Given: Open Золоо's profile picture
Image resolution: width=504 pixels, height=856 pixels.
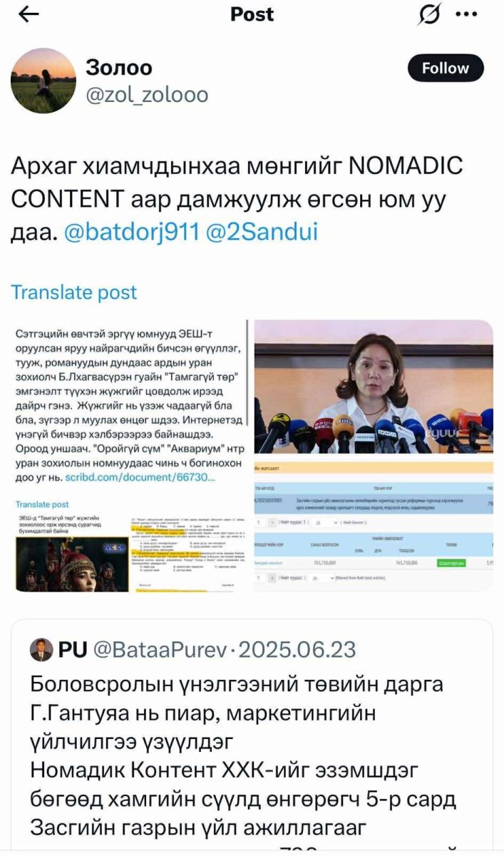Looking at the screenshot, I should click(43, 81).
